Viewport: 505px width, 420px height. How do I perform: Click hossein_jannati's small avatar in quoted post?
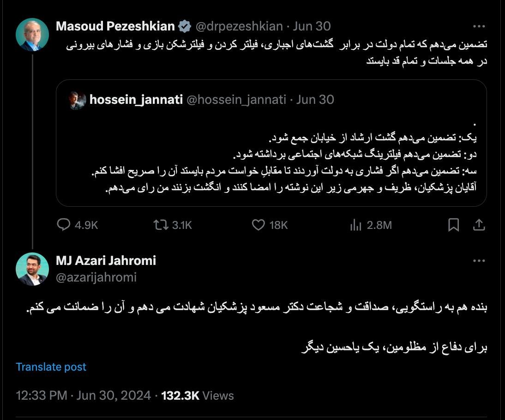point(78,100)
